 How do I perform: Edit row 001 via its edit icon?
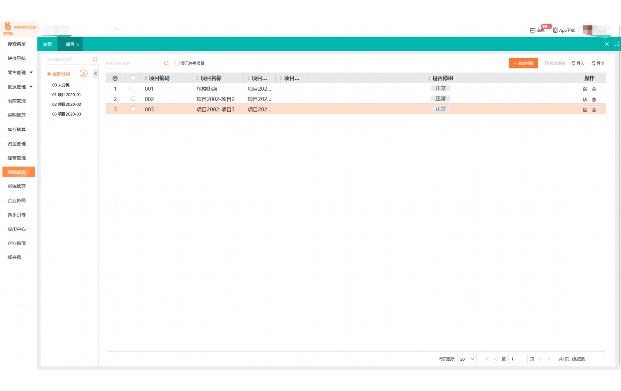point(585,89)
